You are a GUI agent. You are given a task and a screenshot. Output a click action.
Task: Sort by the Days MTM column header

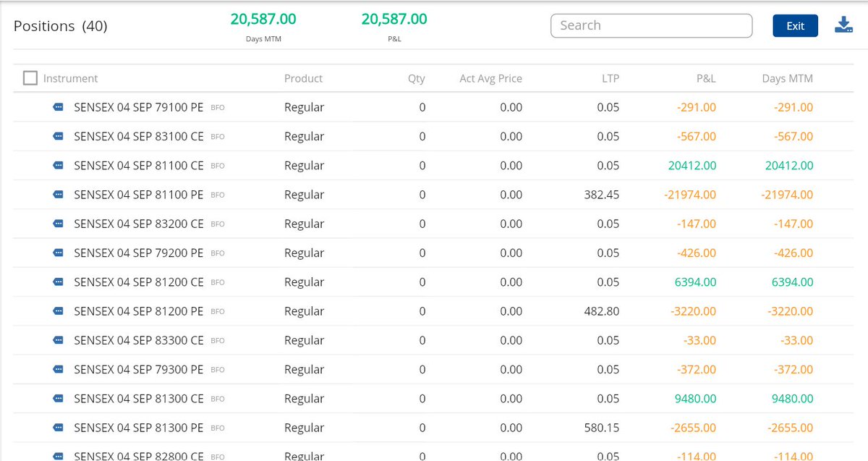tap(787, 78)
